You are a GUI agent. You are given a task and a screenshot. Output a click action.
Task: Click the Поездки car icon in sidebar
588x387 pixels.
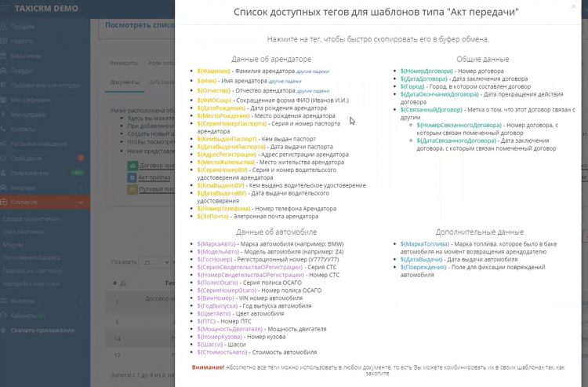pos(5,69)
